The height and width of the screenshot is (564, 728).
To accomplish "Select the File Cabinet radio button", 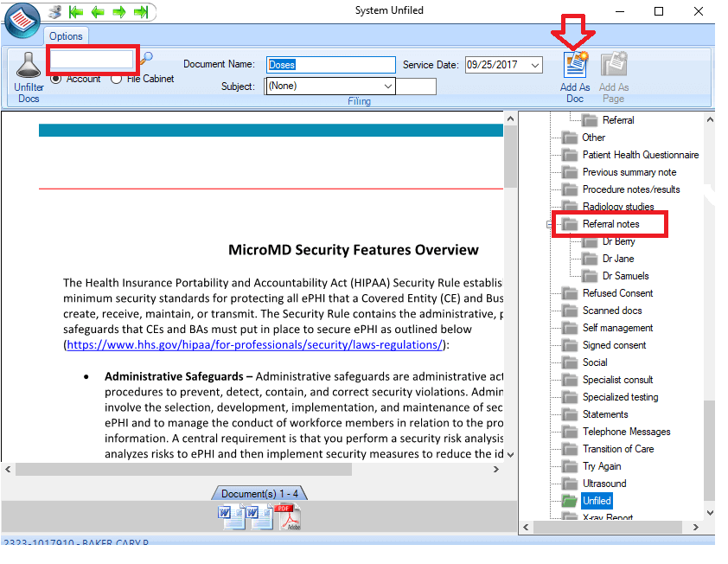I will (116, 79).
